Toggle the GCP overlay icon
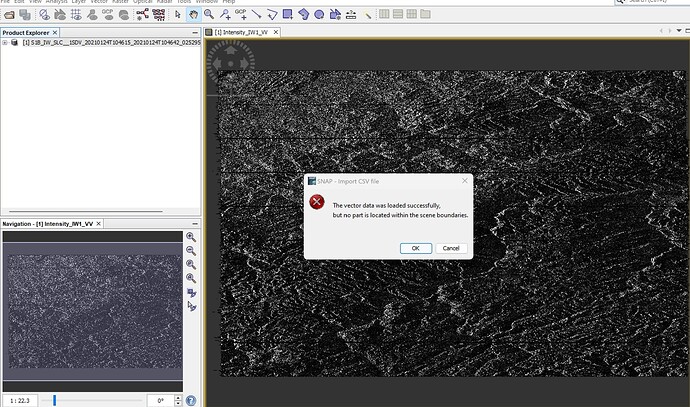The image size is (690, 407). [x=108, y=15]
